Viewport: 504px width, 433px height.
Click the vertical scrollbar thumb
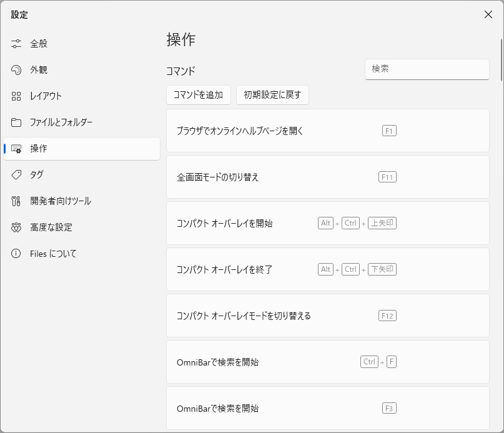501,60
